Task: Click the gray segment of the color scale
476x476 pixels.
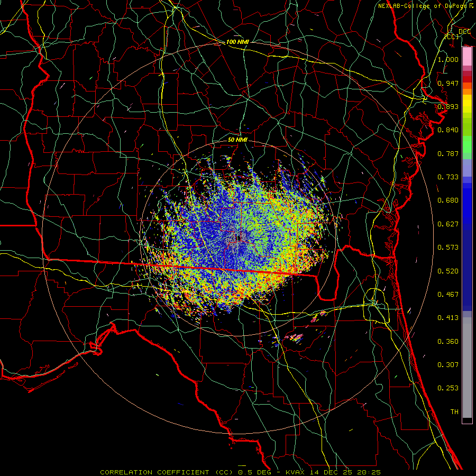Action: coord(467,368)
